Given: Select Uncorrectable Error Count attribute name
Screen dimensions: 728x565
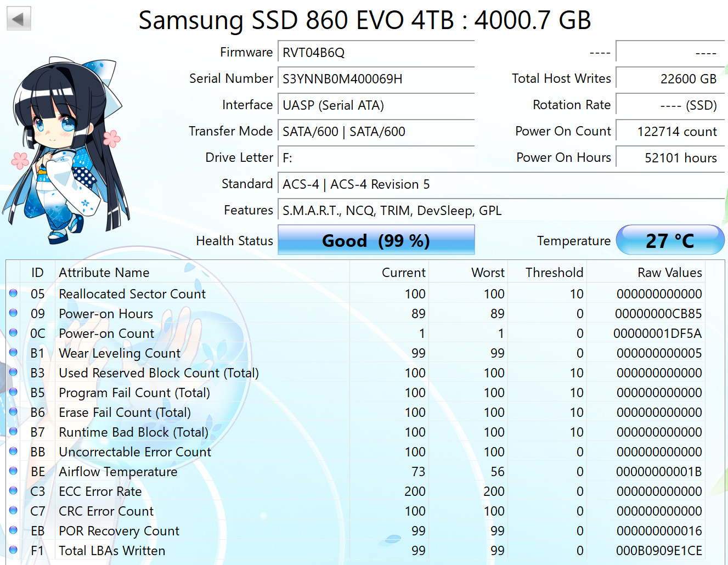Looking at the screenshot, I should (x=135, y=452).
